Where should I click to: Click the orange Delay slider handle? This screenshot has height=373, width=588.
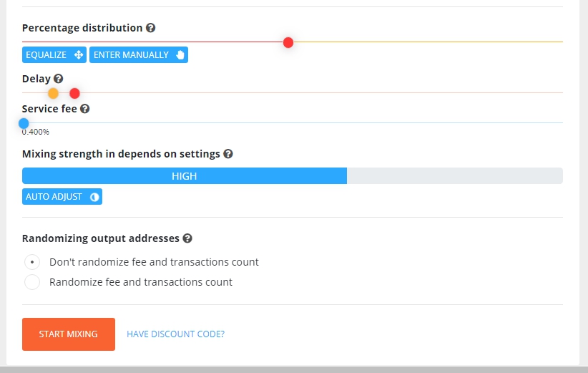53,94
